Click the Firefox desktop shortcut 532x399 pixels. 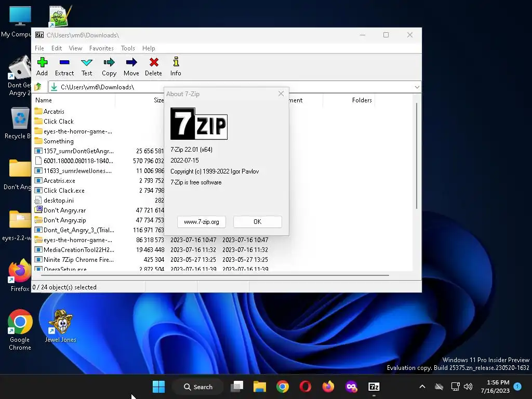pos(20,275)
